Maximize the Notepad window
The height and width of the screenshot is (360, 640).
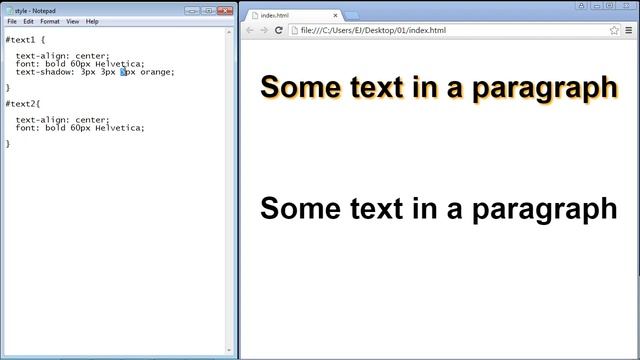click(208, 11)
